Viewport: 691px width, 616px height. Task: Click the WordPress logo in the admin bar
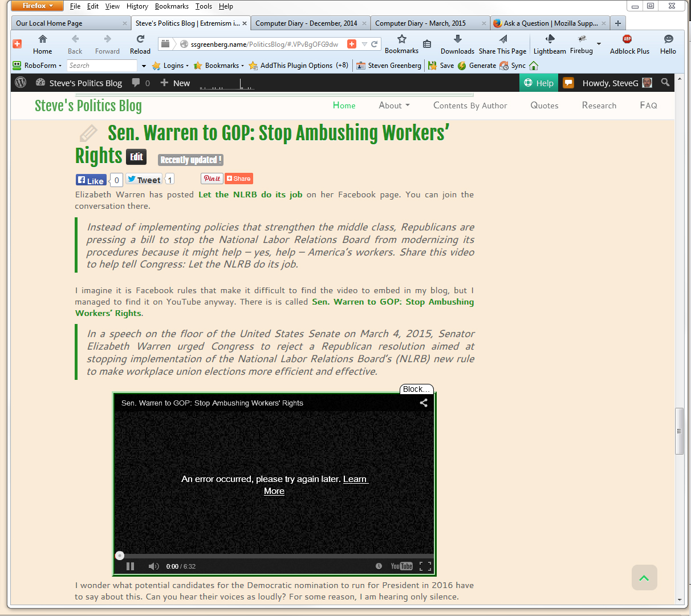(x=21, y=83)
